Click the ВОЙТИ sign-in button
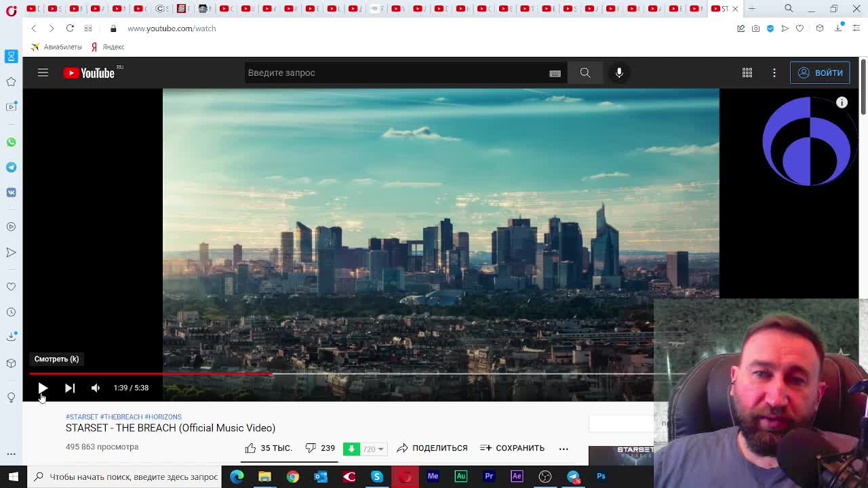The width and height of the screenshot is (868, 488). coord(820,73)
